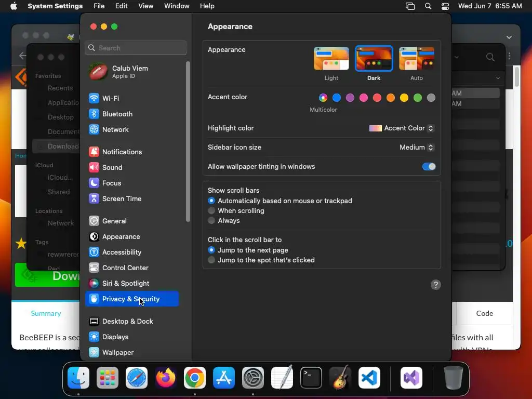
Task: Open App Store from the Dock
Action: coord(224,378)
